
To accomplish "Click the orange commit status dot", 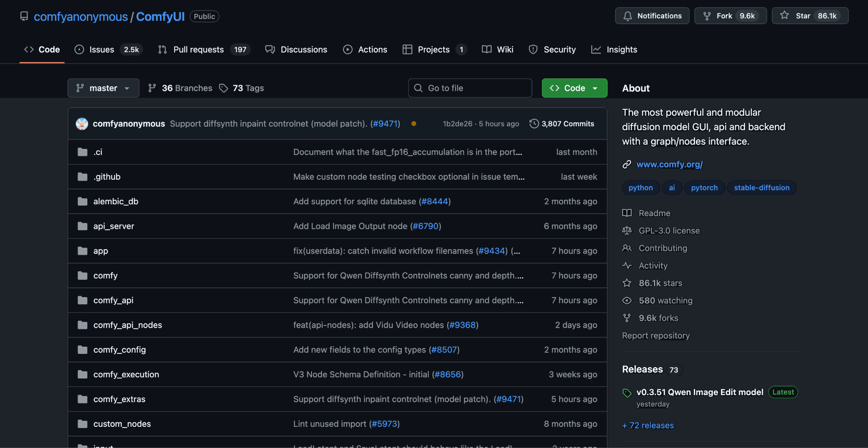I will tap(414, 124).
